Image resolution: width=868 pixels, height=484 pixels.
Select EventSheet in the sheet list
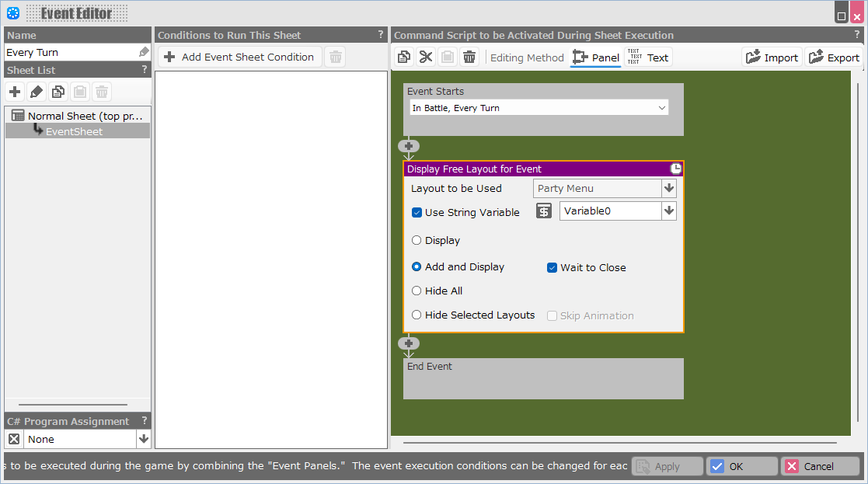(x=74, y=131)
